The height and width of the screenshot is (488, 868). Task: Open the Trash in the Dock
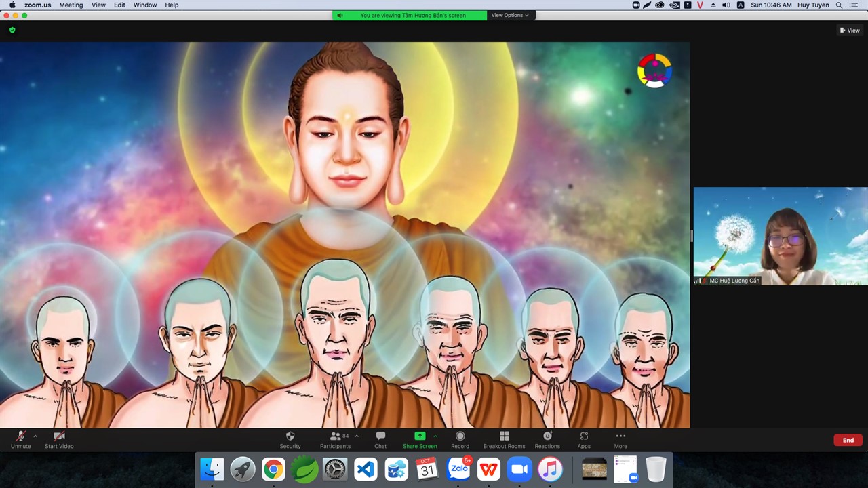tap(656, 469)
